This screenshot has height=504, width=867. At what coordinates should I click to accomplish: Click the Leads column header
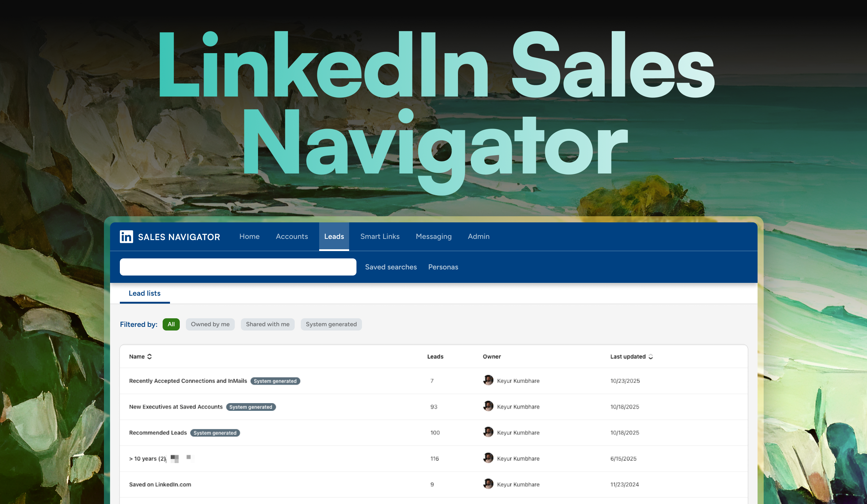pyautogui.click(x=435, y=356)
